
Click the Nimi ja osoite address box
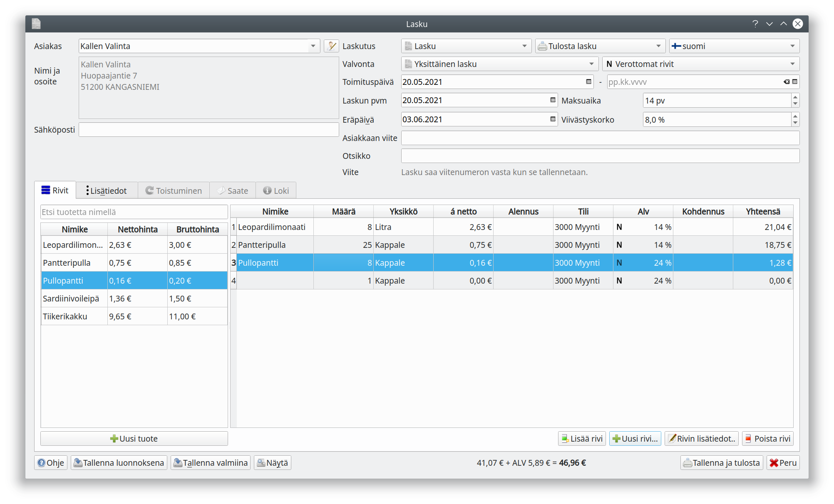[209, 88]
